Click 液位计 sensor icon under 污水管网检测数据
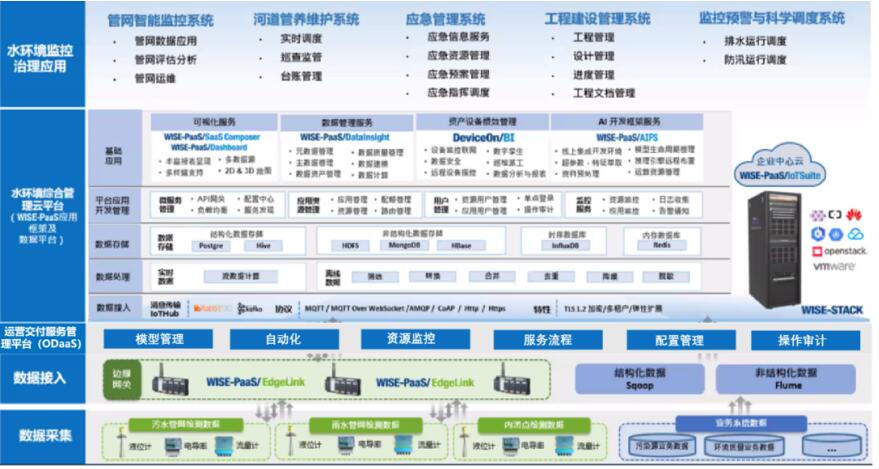 [x=120, y=443]
